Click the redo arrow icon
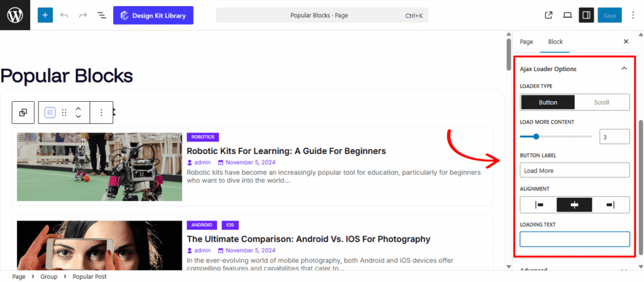The image size is (644, 282). coord(83,15)
